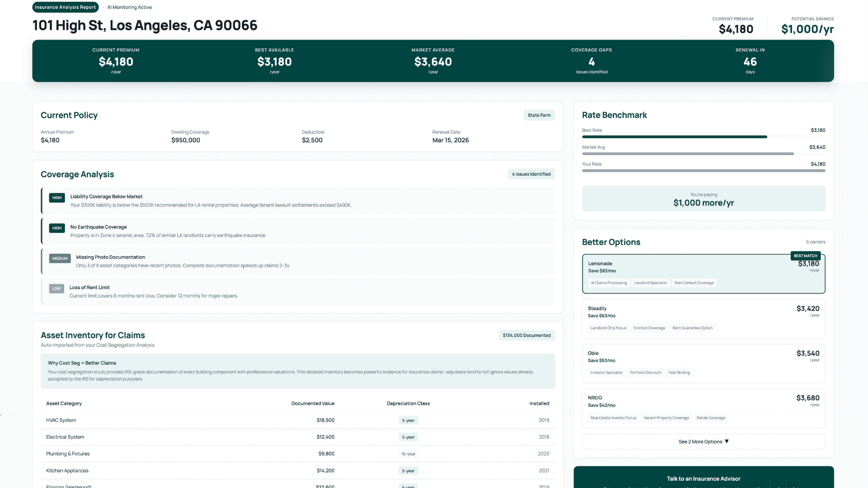Click the Eviction Coverage tag on Steadily

point(649,328)
